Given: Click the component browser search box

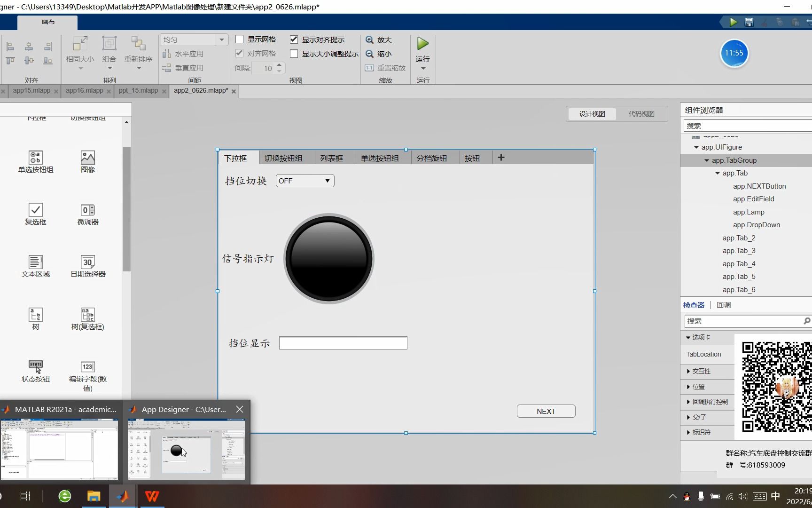Looking at the screenshot, I should click(x=748, y=126).
